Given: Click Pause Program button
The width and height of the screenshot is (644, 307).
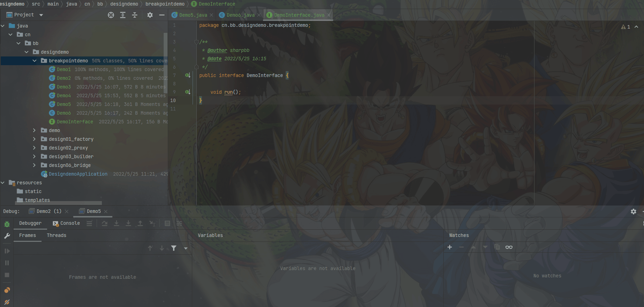Looking at the screenshot, I should click(7, 263).
